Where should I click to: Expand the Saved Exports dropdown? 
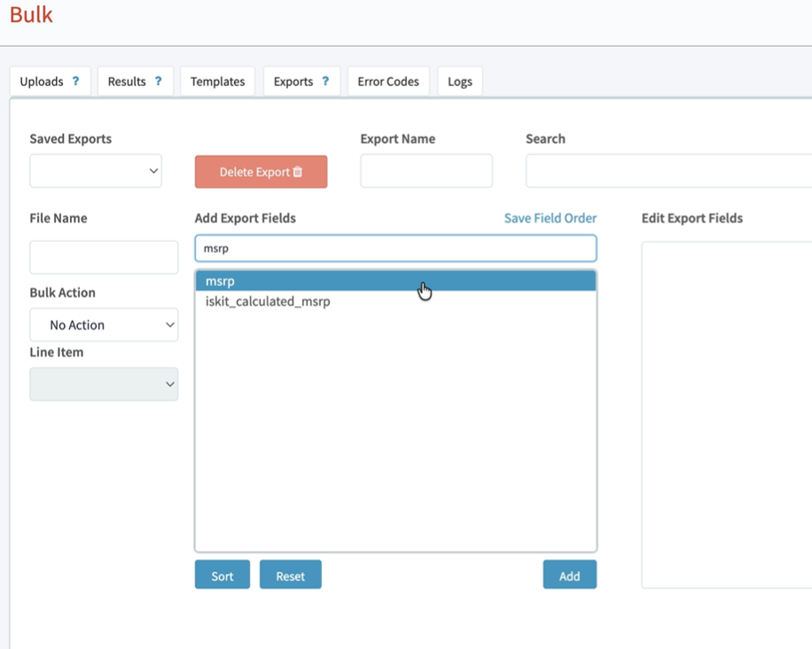point(96,171)
